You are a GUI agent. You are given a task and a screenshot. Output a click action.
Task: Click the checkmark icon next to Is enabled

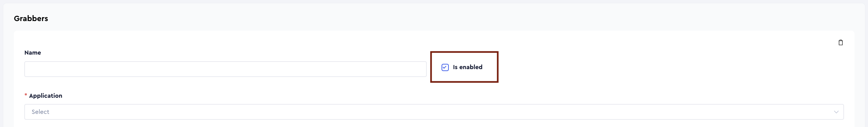(x=445, y=67)
